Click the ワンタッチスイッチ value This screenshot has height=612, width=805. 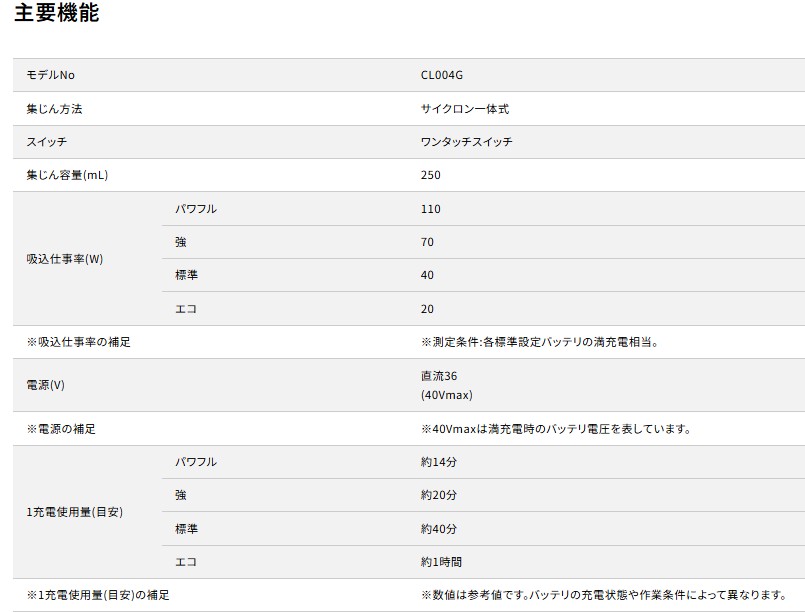click(x=467, y=142)
